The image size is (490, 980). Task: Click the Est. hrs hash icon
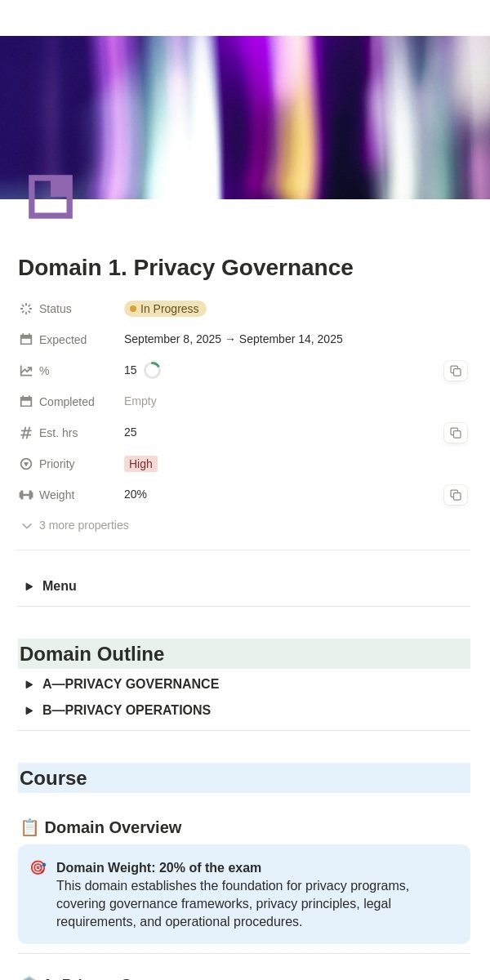pyautogui.click(x=26, y=433)
